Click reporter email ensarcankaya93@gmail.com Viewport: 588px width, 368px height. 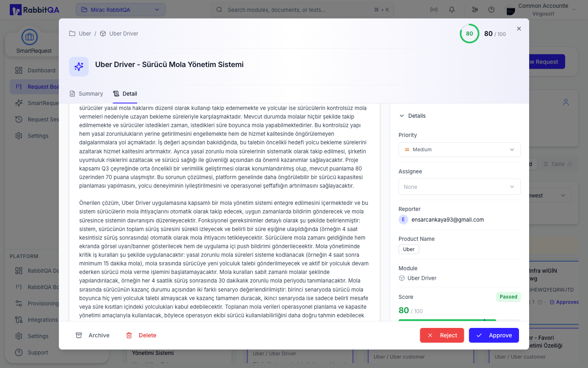tap(448, 220)
